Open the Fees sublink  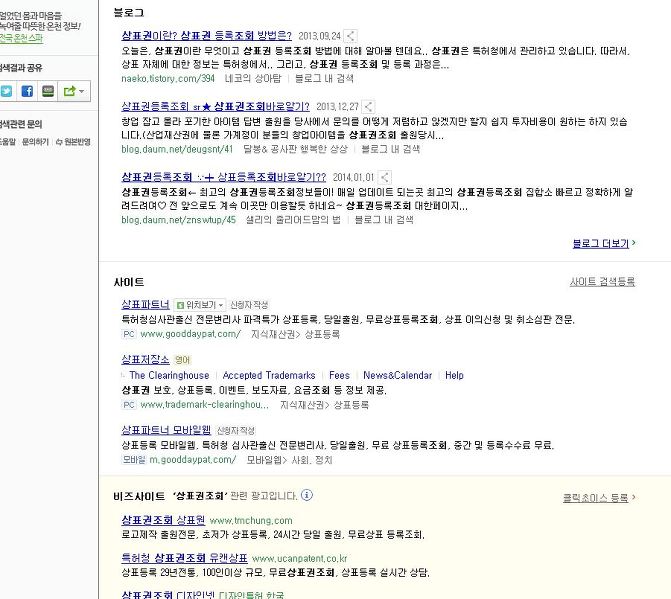click(x=339, y=375)
